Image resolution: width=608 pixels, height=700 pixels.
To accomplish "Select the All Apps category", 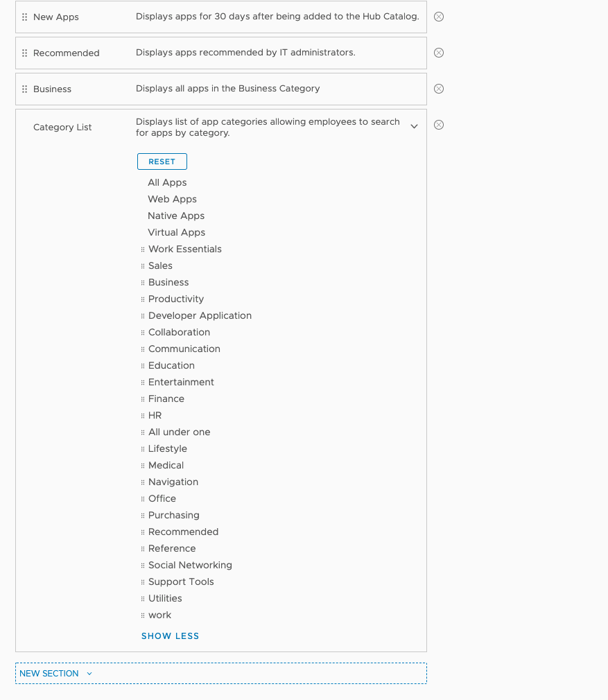I will coord(166,182).
